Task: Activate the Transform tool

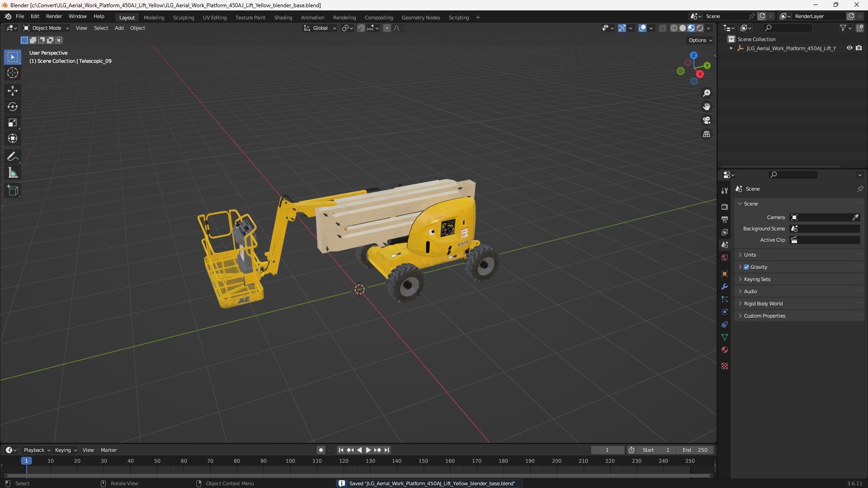Action: (x=13, y=138)
